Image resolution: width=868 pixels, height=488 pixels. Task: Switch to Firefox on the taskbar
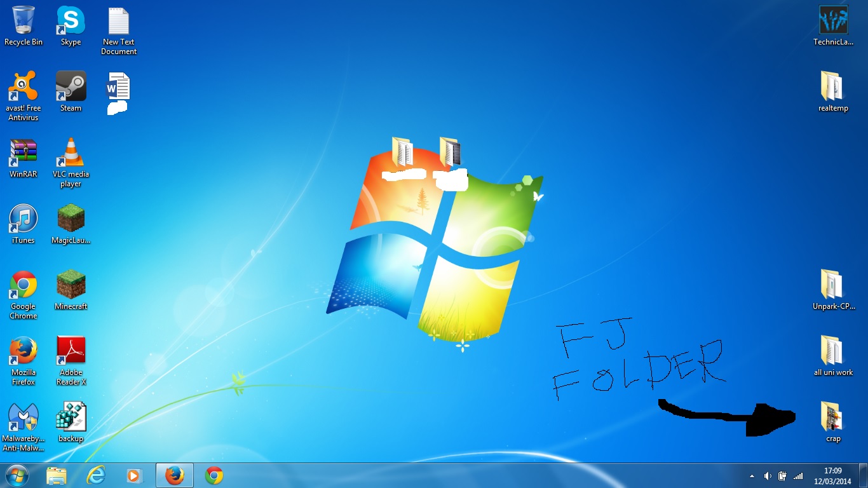coord(175,475)
